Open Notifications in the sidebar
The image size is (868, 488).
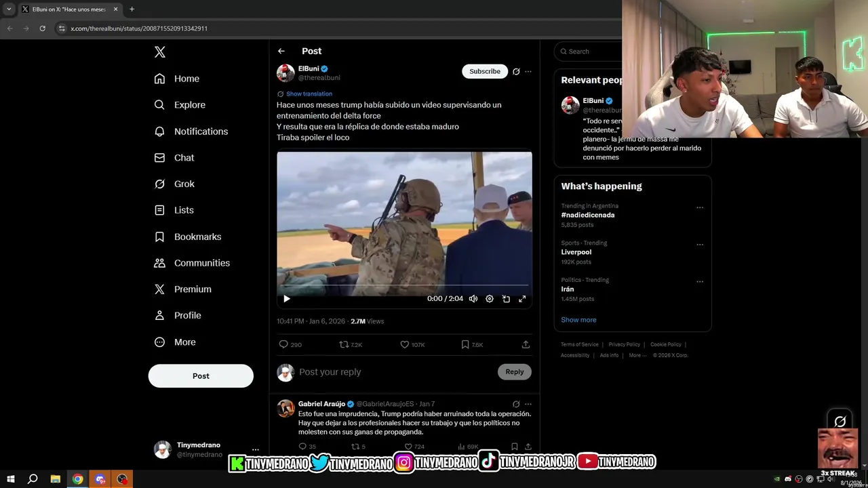pyautogui.click(x=191, y=131)
